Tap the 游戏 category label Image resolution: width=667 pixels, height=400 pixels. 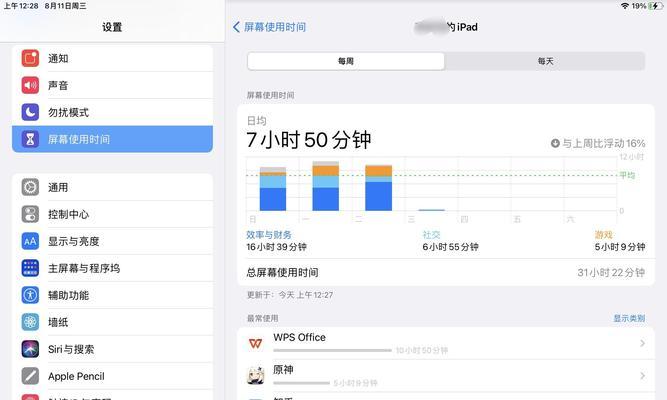(x=603, y=235)
